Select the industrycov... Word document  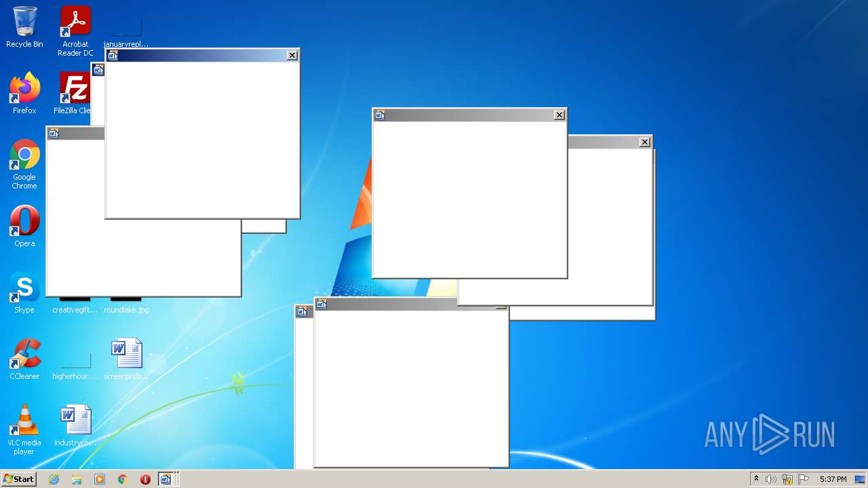[75, 426]
